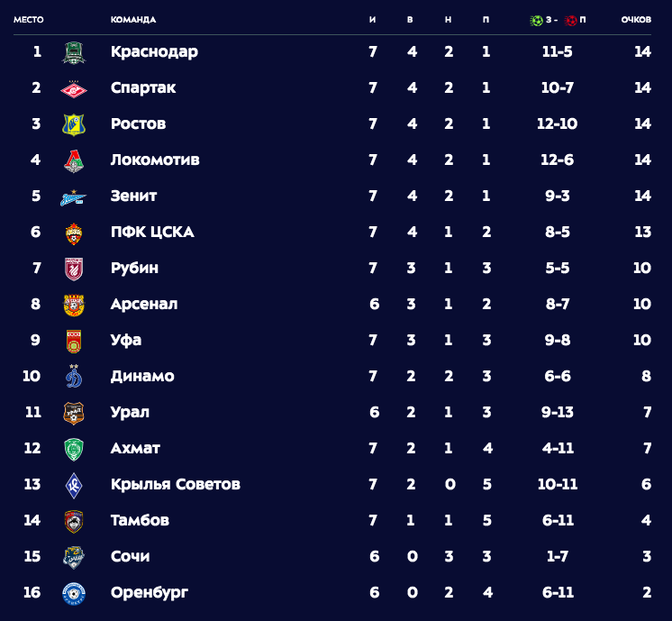Click the Lokomotiv club emblem
The image size is (672, 621).
coord(74,160)
